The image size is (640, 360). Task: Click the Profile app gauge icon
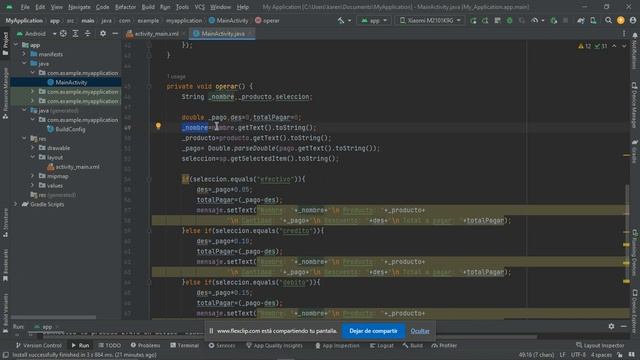(535, 20)
